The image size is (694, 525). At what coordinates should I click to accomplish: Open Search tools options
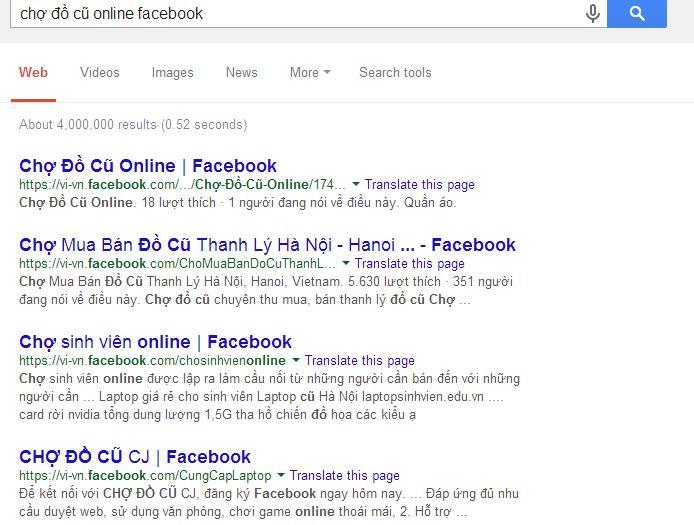click(x=395, y=72)
